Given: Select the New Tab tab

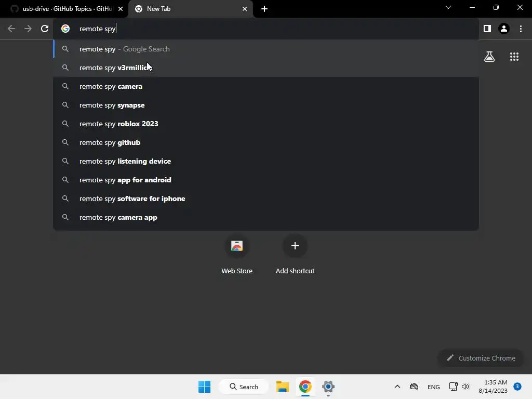Looking at the screenshot, I should (x=190, y=9).
